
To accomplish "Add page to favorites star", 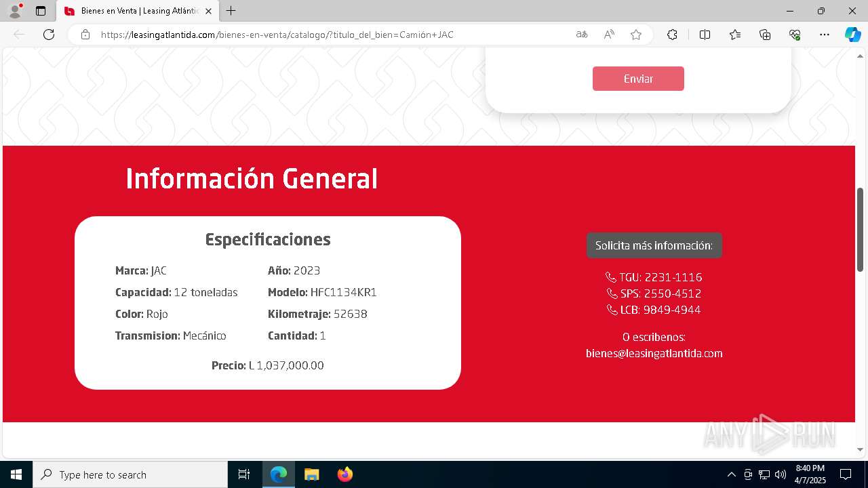I will (x=636, y=35).
